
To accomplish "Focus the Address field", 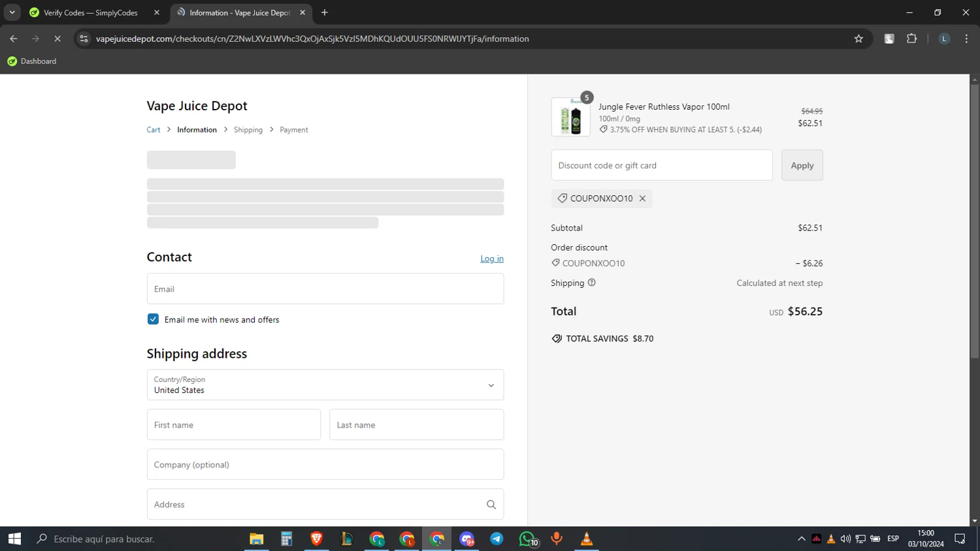I will click(x=325, y=504).
